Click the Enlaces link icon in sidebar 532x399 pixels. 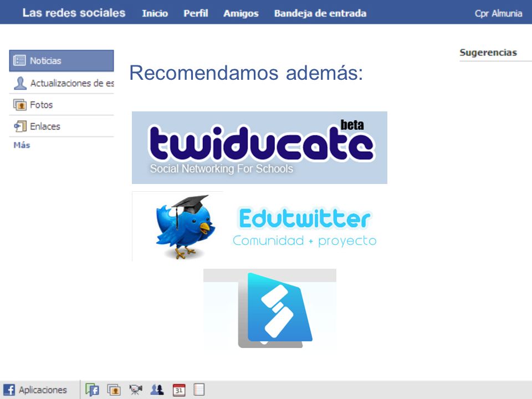20,126
